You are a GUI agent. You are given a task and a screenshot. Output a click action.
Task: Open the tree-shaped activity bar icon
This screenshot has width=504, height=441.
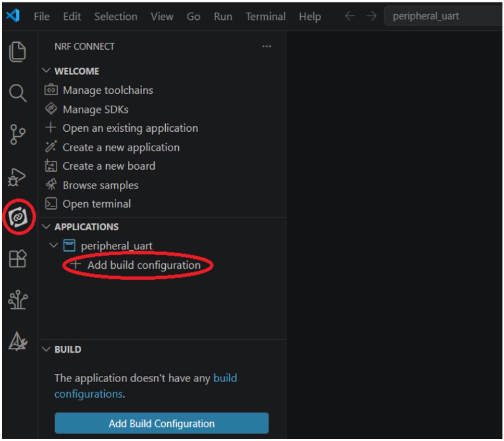coord(18,300)
